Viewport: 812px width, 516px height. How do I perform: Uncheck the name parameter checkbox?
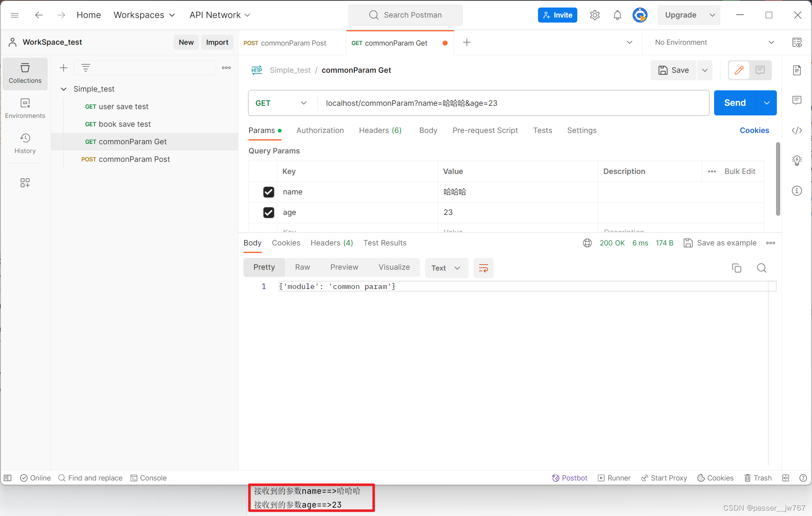(x=269, y=192)
